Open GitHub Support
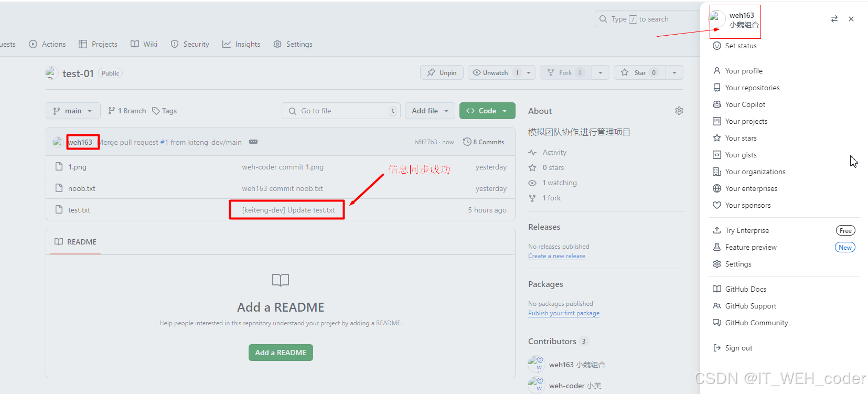Viewport: 868px width, 394px height. 784,306
